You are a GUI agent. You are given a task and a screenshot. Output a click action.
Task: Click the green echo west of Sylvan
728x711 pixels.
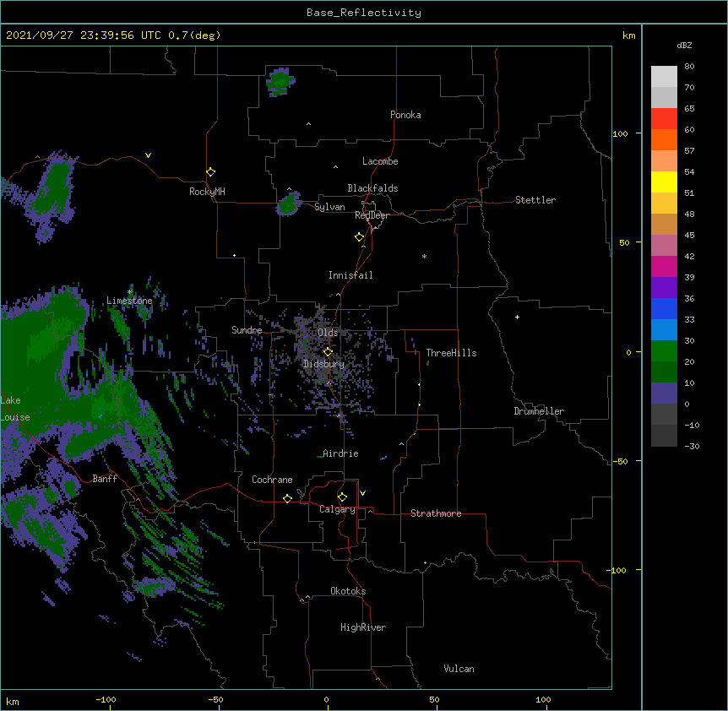point(289,204)
